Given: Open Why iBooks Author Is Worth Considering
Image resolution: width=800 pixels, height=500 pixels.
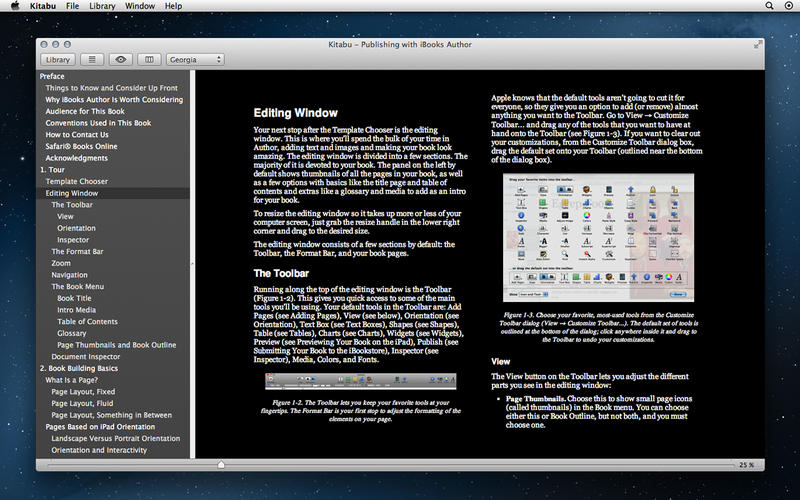Looking at the screenshot, I should [114, 99].
